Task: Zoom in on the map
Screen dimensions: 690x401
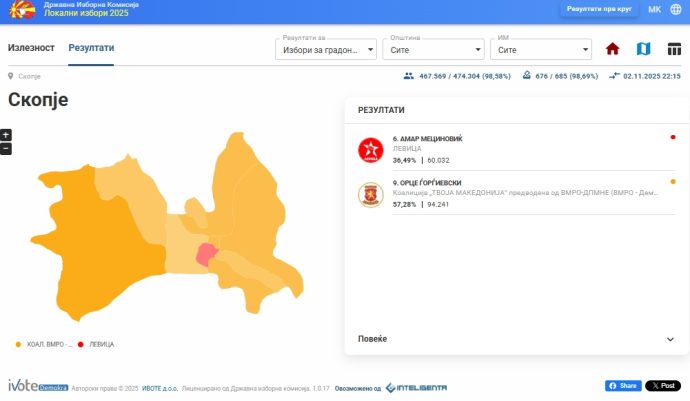Action: tap(6, 135)
